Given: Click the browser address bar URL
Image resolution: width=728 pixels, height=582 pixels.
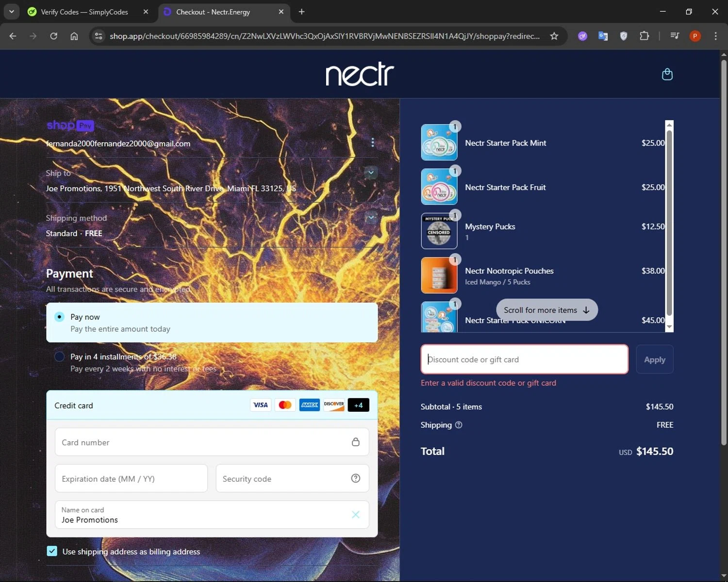Looking at the screenshot, I should [324, 36].
